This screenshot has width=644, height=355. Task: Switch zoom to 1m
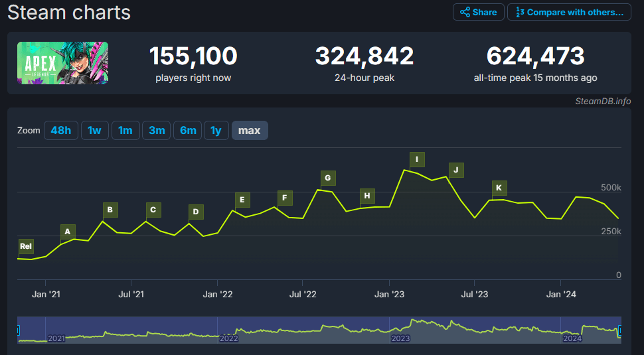coord(125,131)
